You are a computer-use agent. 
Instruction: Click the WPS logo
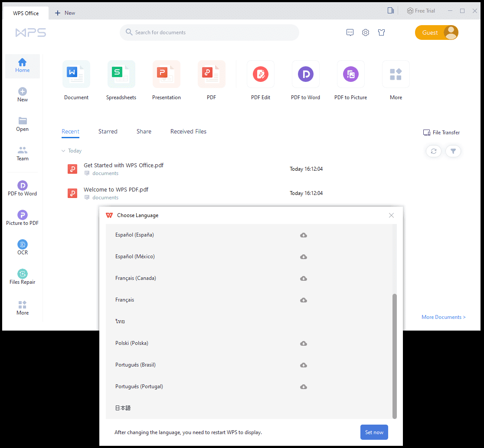pyautogui.click(x=30, y=32)
